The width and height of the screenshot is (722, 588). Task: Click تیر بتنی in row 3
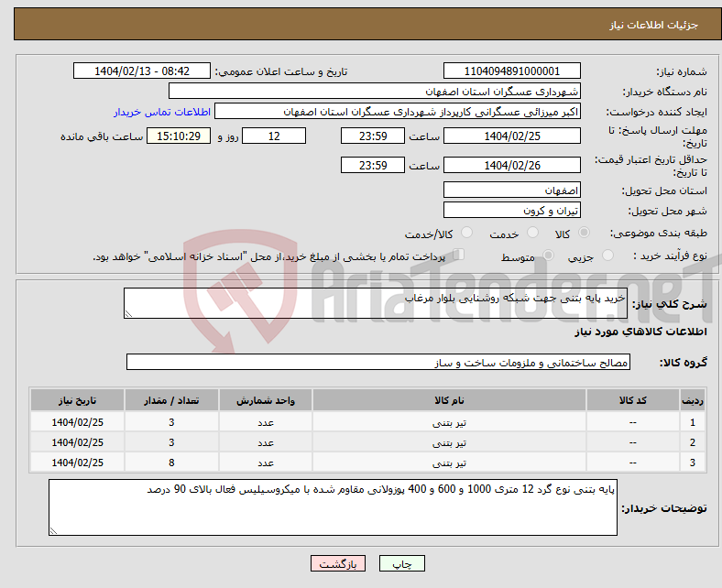(x=449, y=463)
